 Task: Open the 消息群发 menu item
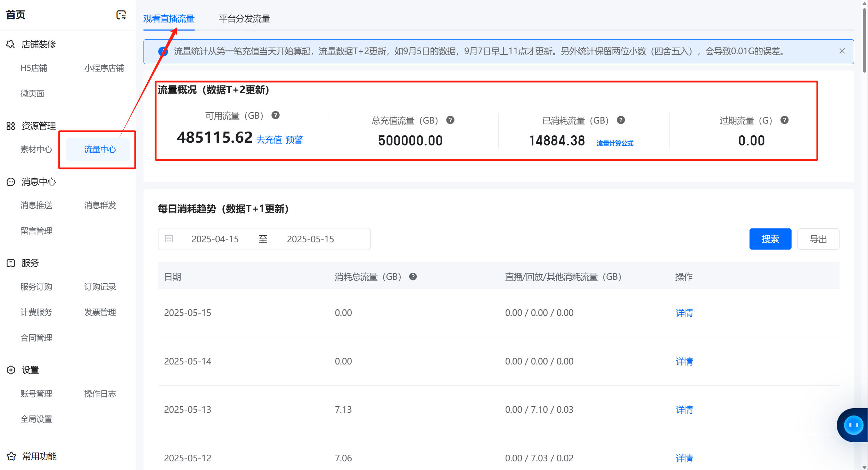[x=100, y=205]
